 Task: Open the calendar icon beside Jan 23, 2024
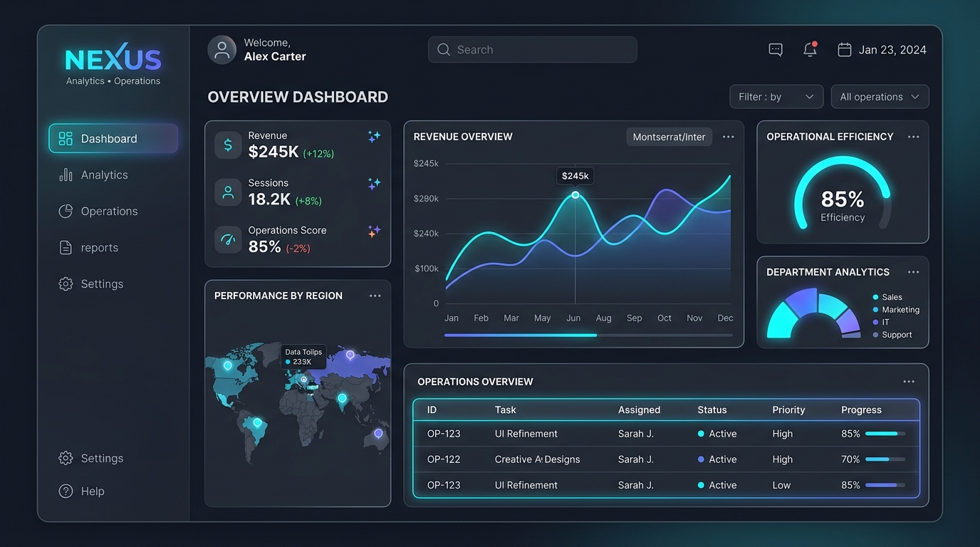tap(845, 50)
